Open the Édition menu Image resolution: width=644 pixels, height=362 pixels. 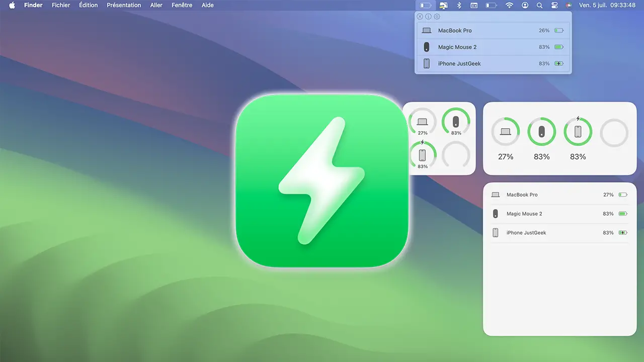[89, 5]
